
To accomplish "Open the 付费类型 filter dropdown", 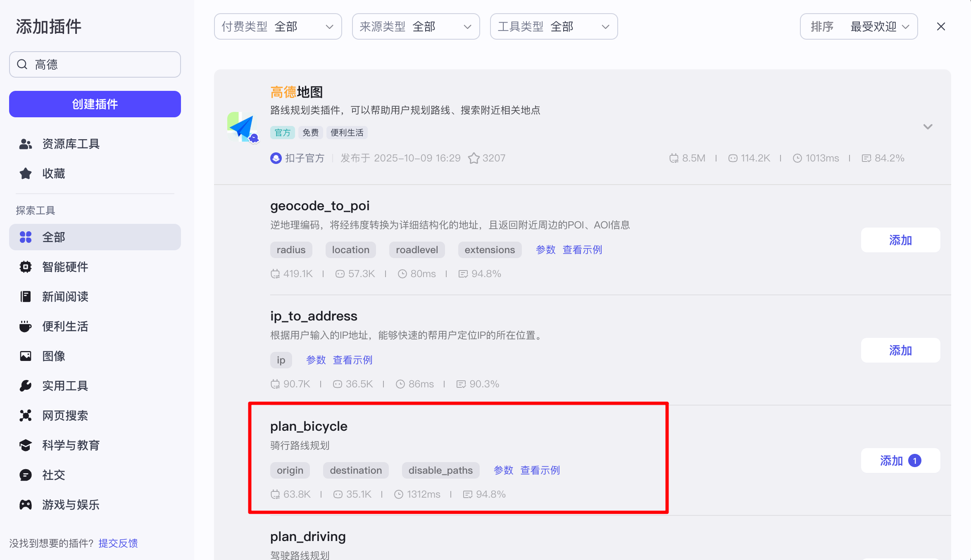I will (x=278, y=26).
